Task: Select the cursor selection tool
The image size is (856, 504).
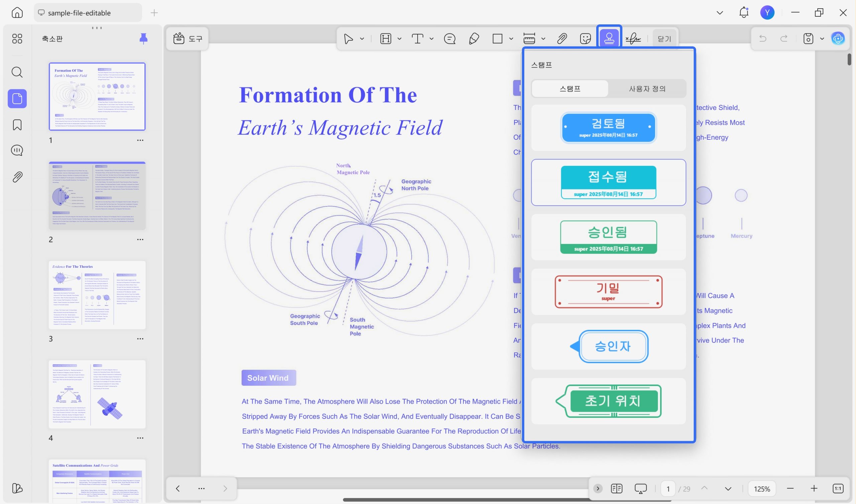Action: [348, 39]
